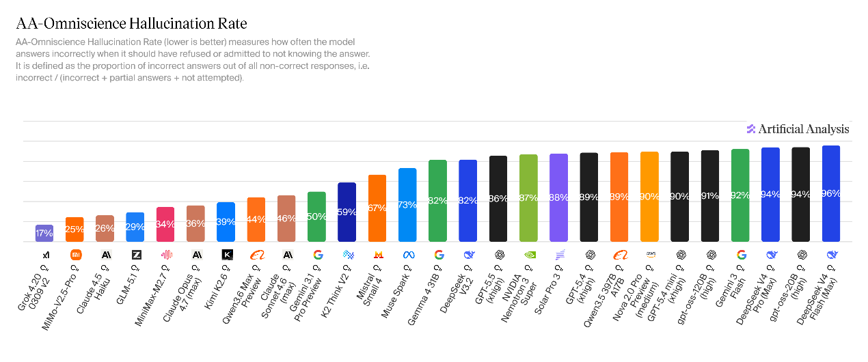Click the AWS logo for Nova 2.0 Pro
Viewport: 868px width, 362px height.
tap(649, 255)
